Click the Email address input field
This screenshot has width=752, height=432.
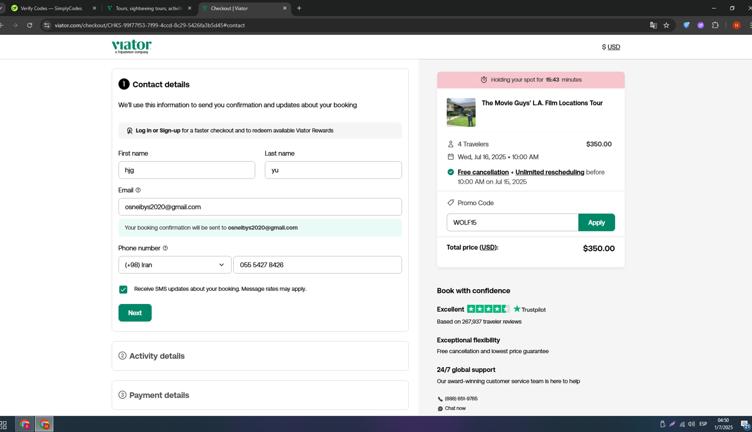click(260, 207)
